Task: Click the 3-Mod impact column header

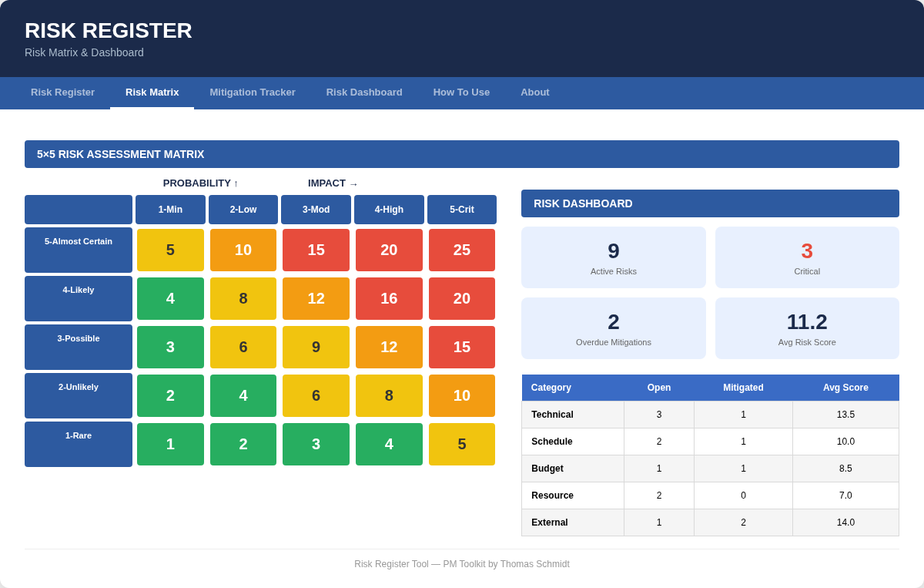Action: tap(316, 210)
